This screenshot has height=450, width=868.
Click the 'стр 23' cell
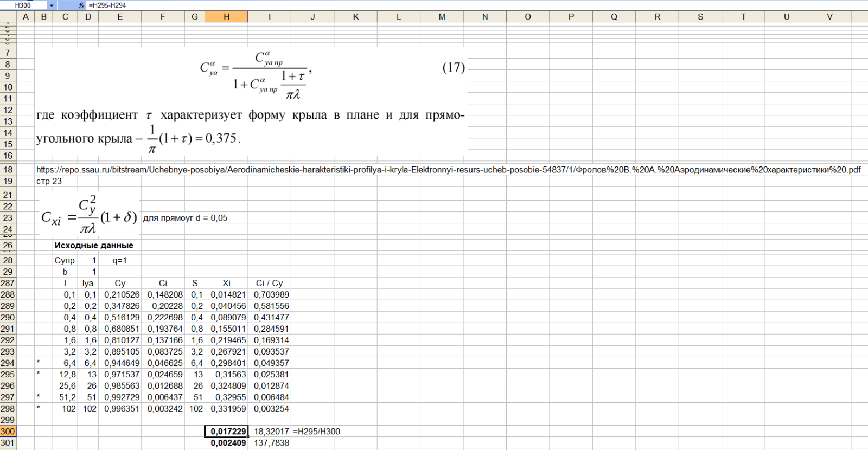click(x=49, y=181)
